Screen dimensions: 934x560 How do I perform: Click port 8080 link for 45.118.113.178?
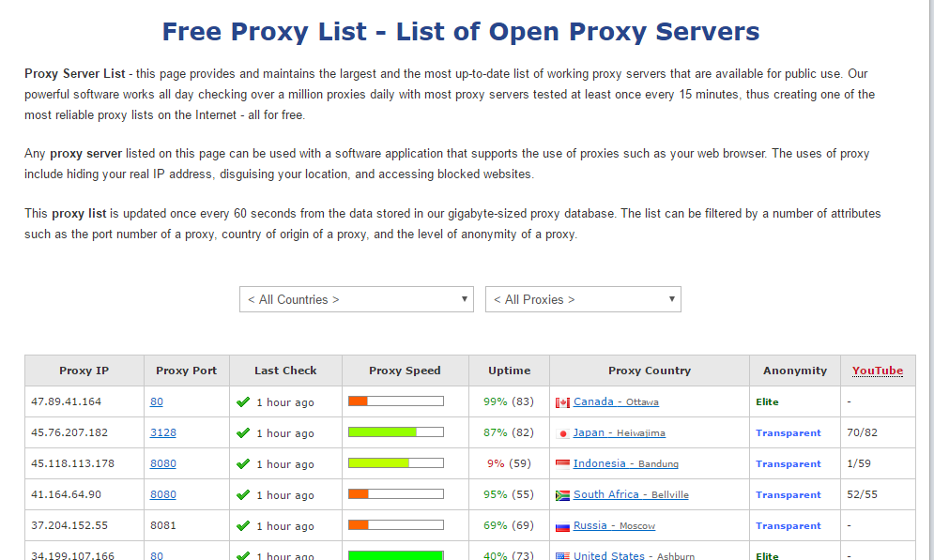tap(162, 463)
